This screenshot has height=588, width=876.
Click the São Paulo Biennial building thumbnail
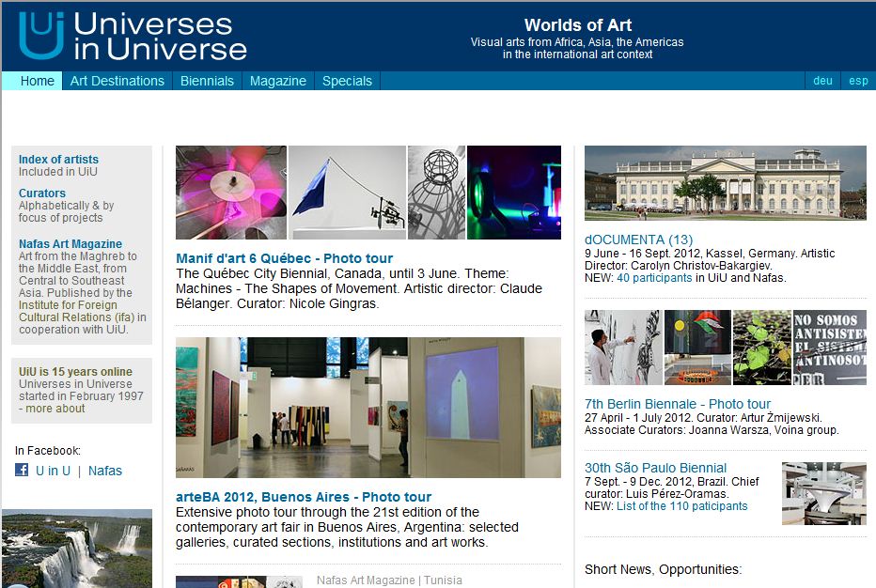tap(824, 493)
